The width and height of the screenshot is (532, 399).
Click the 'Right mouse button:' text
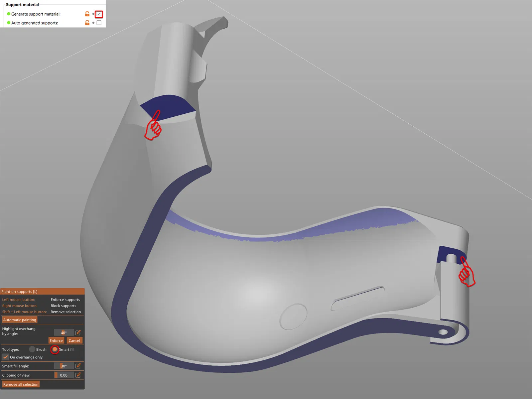pos(20,306)
